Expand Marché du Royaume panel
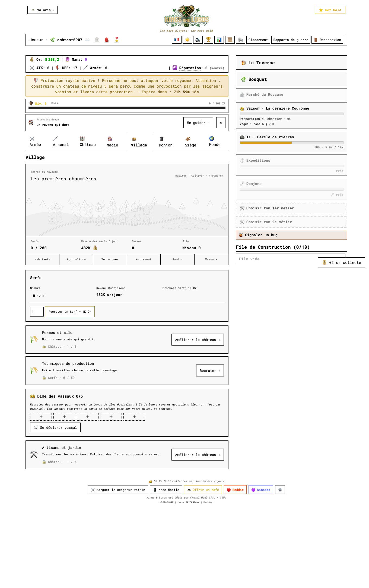The height and width of the screenshot is (588, 369). pyautogui.click(x=292, y=94)
